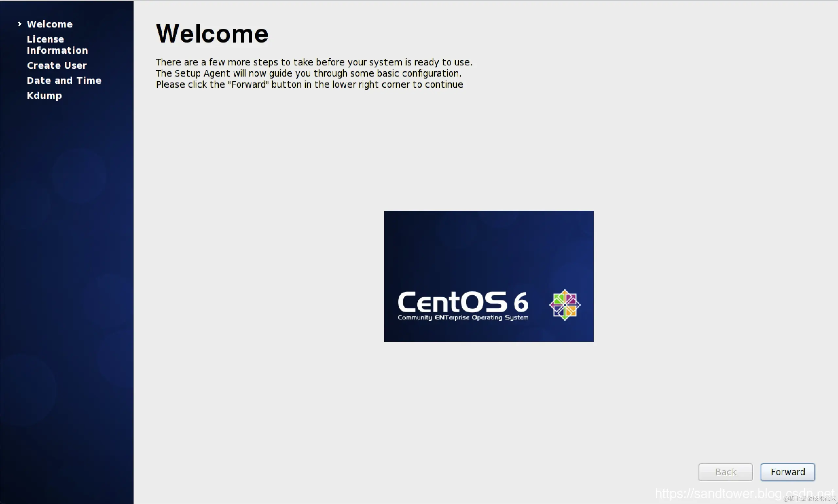Click the greyed-out Back button

(x=725, y=472)
